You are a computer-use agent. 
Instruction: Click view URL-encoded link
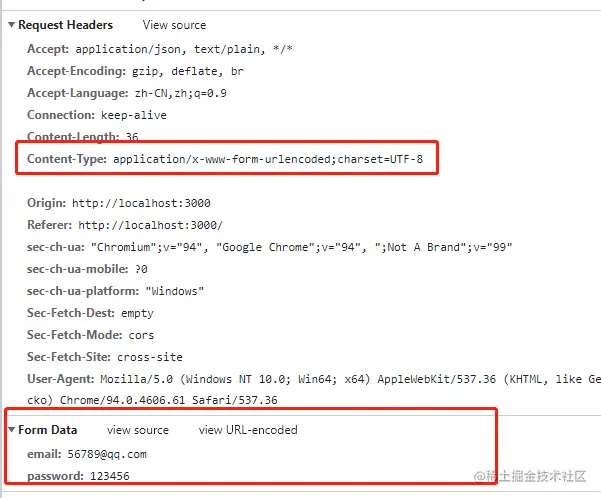pyautogui.click(x=248, y=430)
